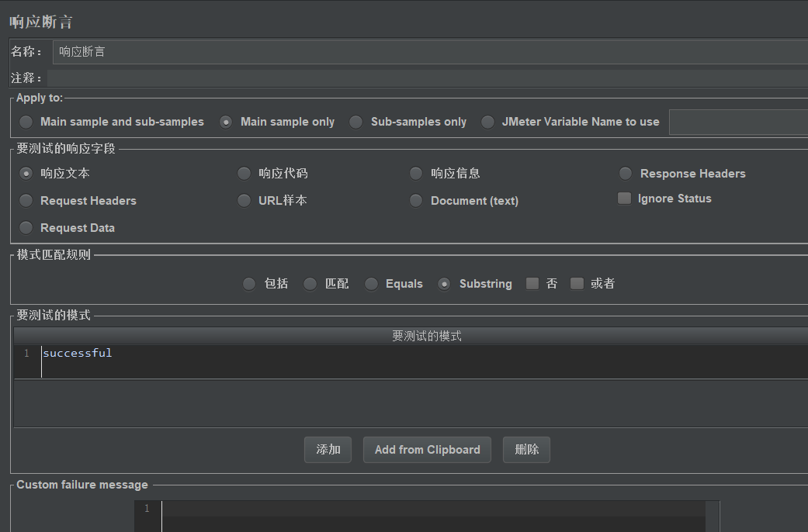The height and width of the screenshot is (532, 808).
Task: Click the JMeter variable name input field
Action: 738,122
